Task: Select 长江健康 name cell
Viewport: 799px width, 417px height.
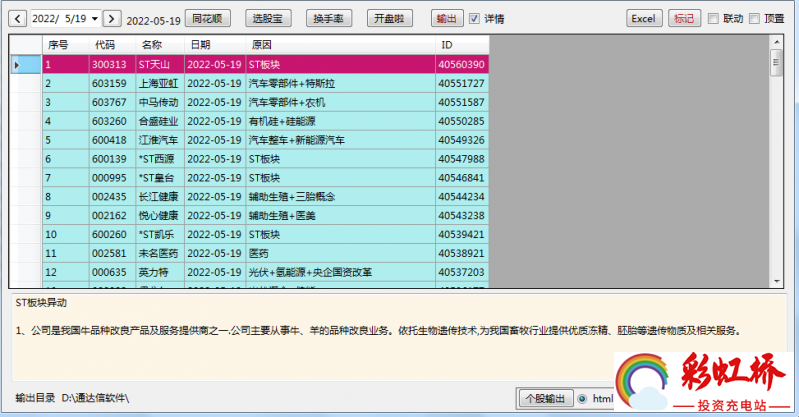Action: click(160, 197)
